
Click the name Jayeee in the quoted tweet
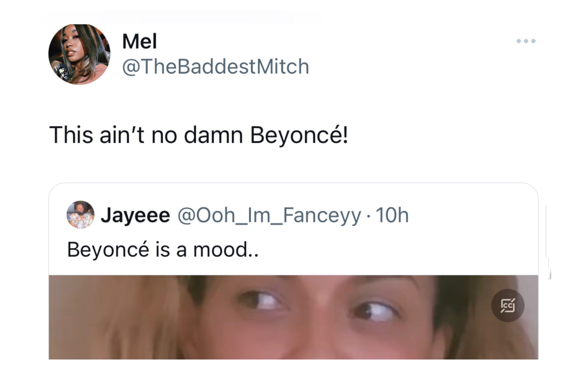(x=135, y=215)
